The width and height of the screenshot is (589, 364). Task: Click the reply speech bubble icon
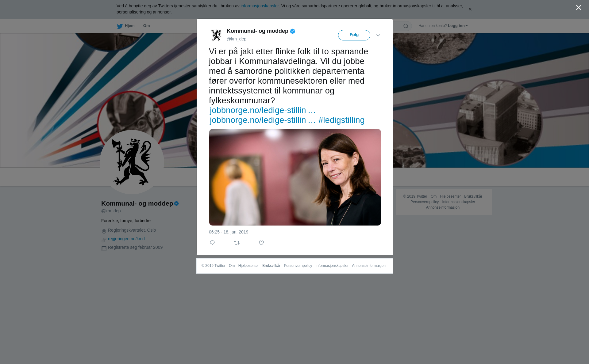point(212,243)
